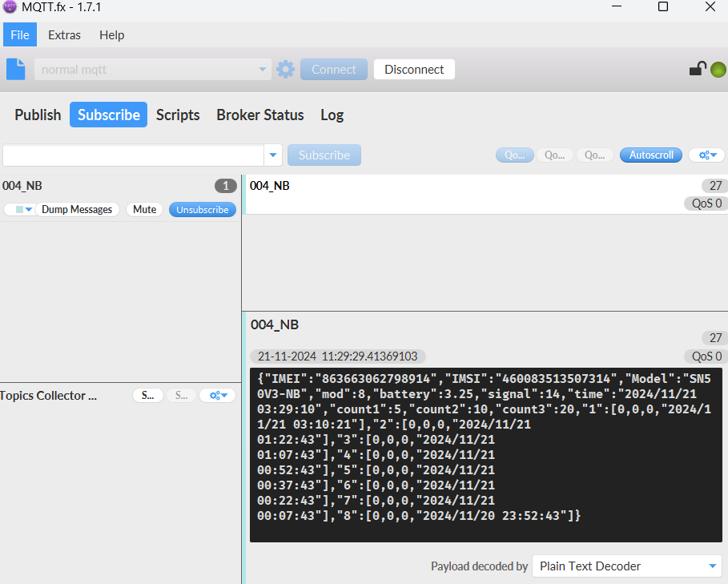Click the new connection profile file icon

tap(16, 69)
